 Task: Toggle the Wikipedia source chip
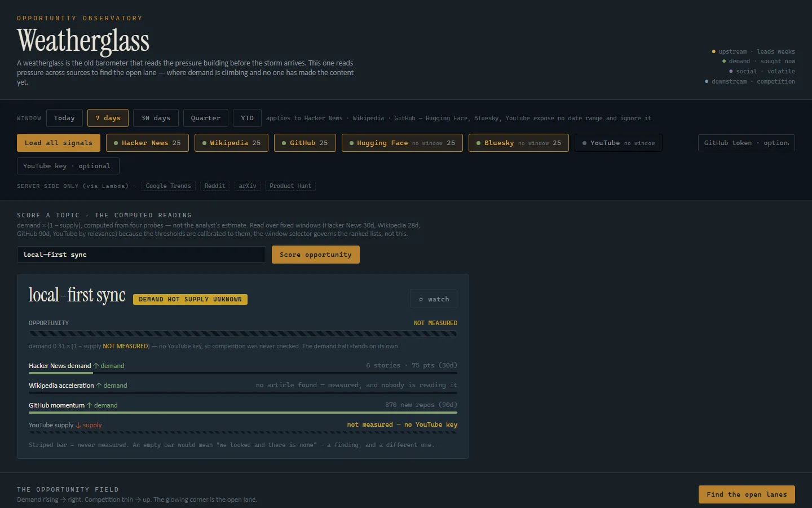tap(231, 143)
